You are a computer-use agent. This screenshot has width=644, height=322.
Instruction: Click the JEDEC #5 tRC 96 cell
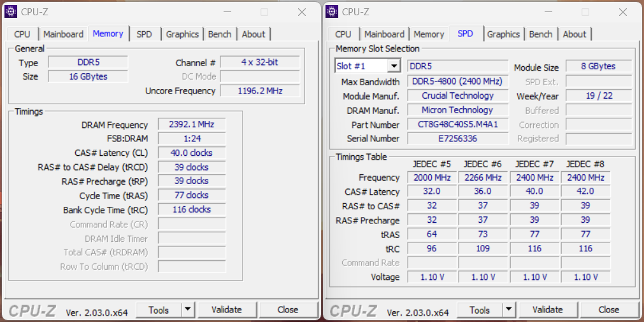[x=432, y=249]
